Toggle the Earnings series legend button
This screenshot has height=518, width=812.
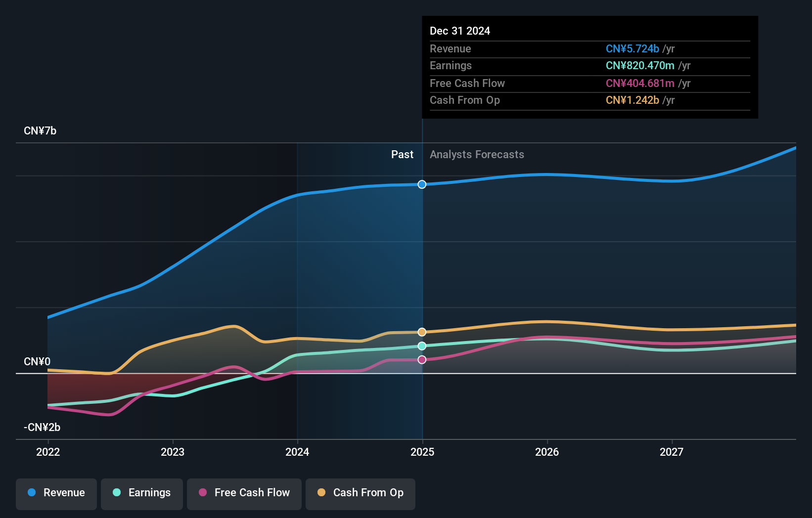tap(142, 494)
